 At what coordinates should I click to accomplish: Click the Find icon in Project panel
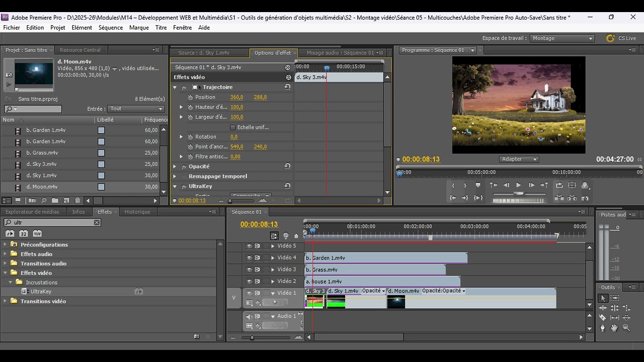(44, 201)
